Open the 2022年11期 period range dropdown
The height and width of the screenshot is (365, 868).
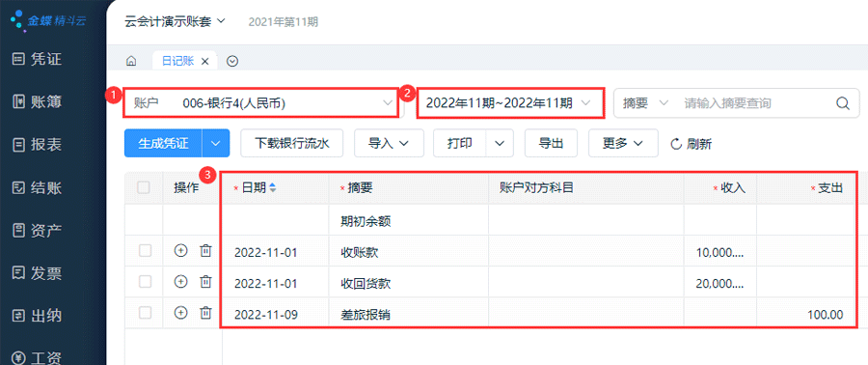click(509, 102)
